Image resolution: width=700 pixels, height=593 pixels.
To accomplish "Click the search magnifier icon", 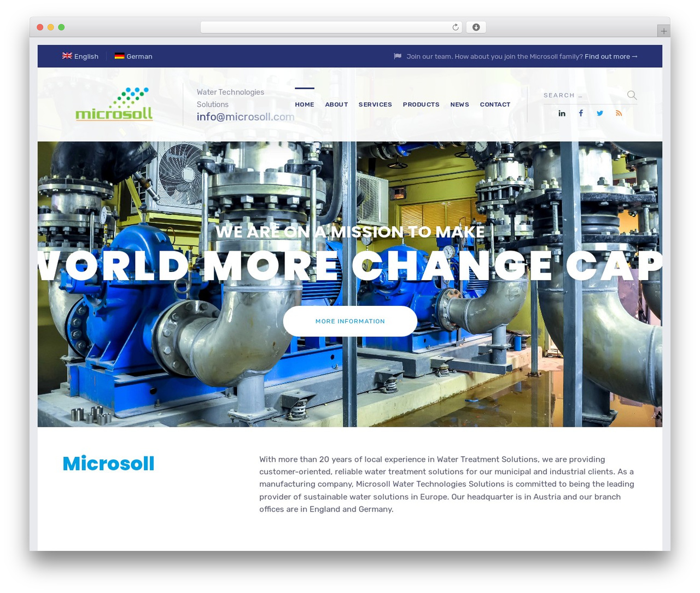I will [632, 95].
